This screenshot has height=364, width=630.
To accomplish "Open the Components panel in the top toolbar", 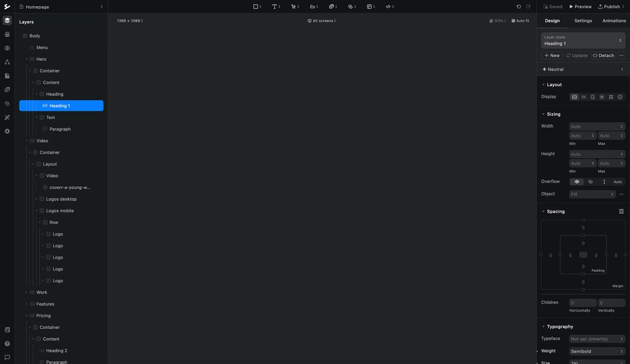I will (x=332, y=6).
